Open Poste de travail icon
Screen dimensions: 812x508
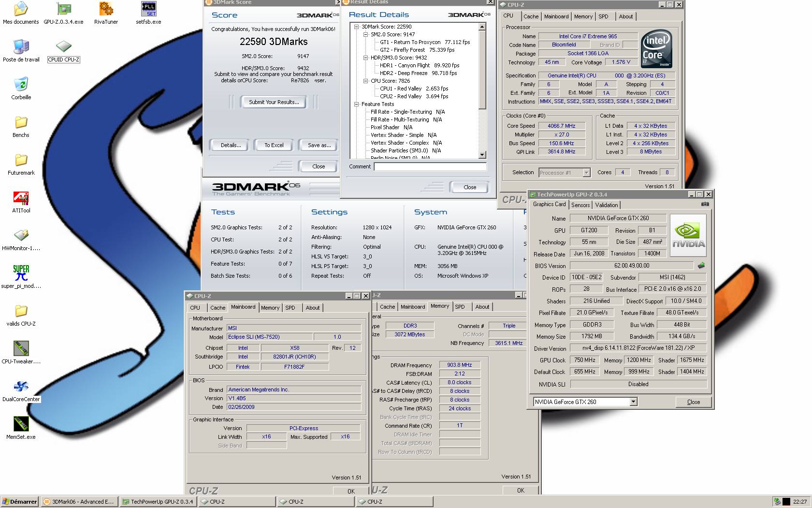21,50
